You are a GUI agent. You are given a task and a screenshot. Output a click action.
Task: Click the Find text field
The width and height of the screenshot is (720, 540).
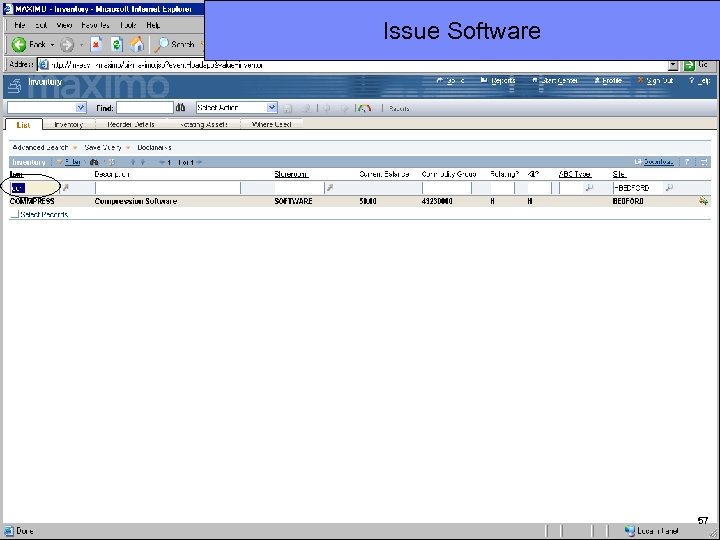tap(145, 107)
